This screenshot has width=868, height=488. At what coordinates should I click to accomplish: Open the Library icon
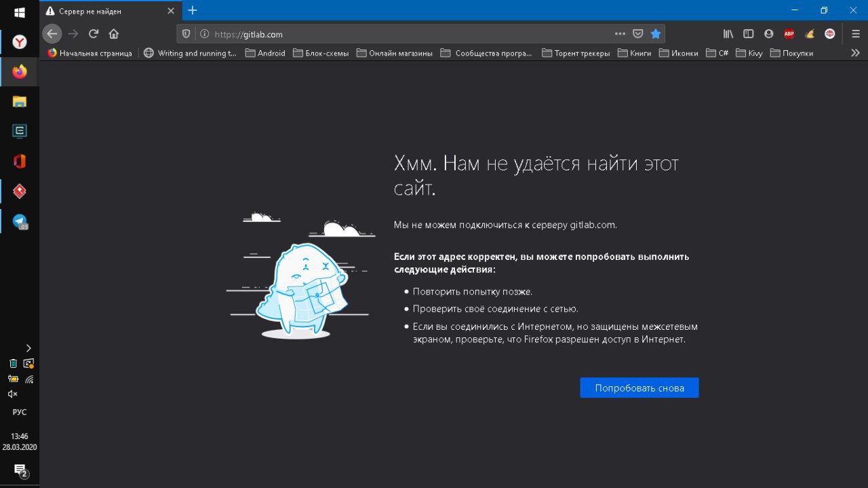[x=728, y=34]
